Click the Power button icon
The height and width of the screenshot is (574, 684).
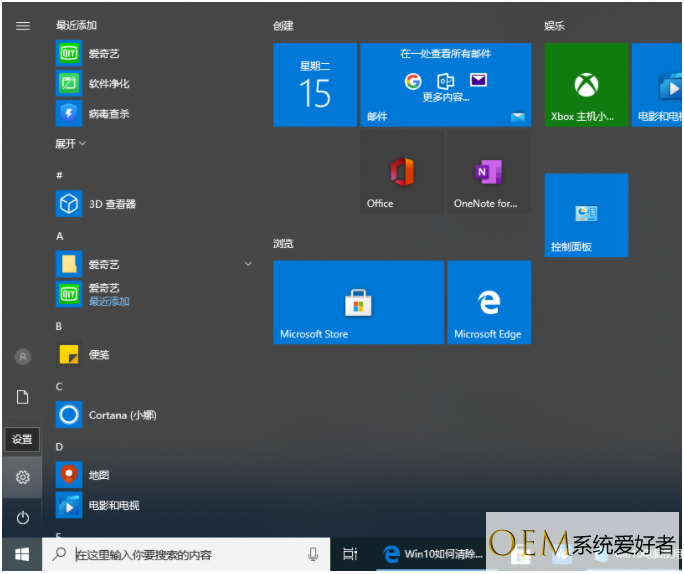tap(22, 517)
